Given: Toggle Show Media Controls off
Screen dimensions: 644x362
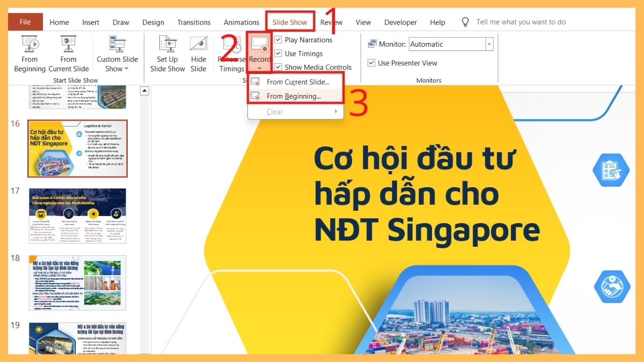Looking at the screenshot, I should 277,67.
